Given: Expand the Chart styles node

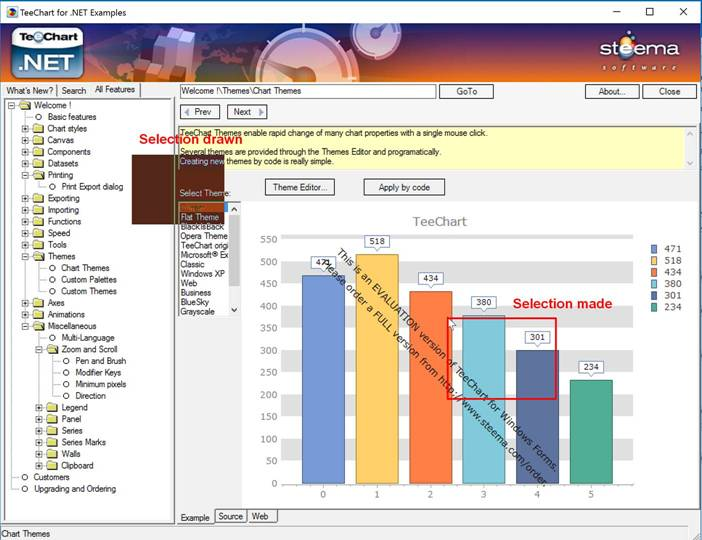Looking at the screenshot, I should tap(26, 129).
